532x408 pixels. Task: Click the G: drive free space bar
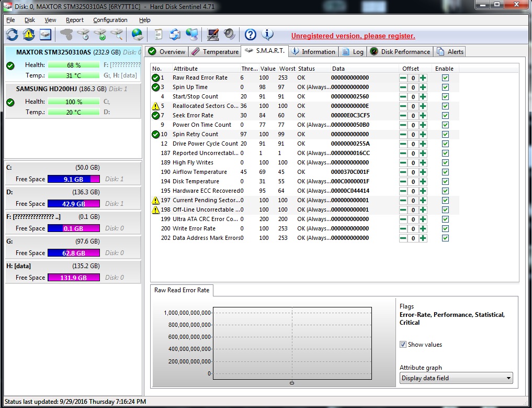point(73,253)
